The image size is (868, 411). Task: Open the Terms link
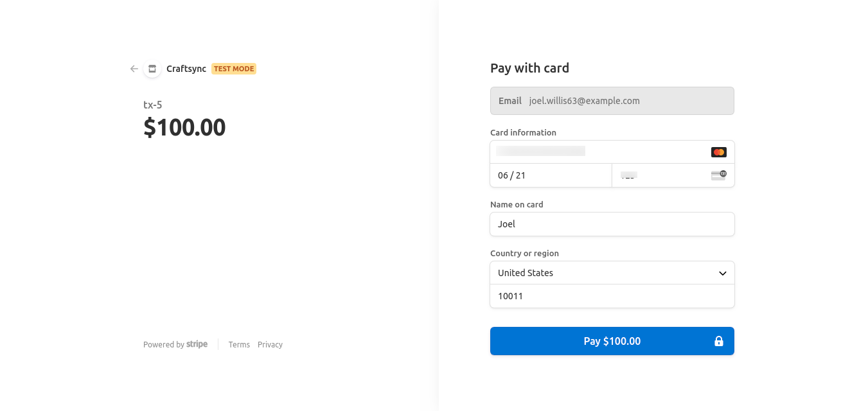(x=239, y=345)
